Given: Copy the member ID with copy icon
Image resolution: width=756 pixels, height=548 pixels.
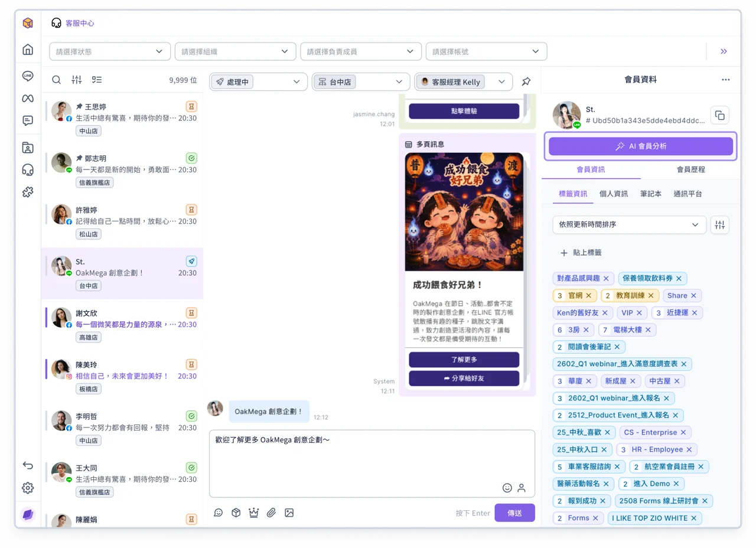Looking at the screenshot, I should (719, 115).
